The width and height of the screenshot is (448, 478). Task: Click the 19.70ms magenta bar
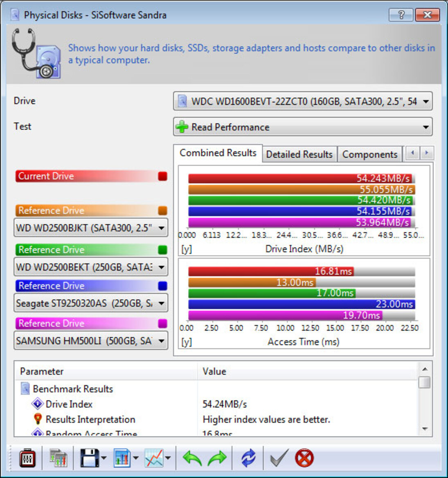coord(285,315)
